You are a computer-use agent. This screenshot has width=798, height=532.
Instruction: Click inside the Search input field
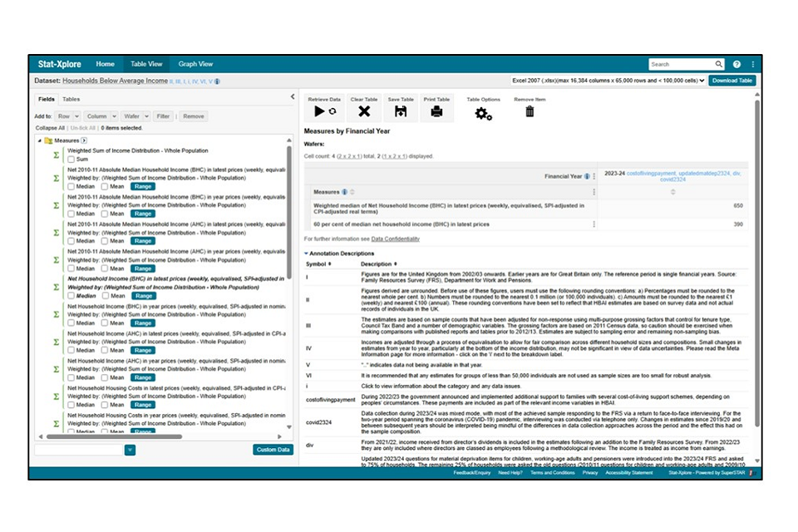(681, 64)
